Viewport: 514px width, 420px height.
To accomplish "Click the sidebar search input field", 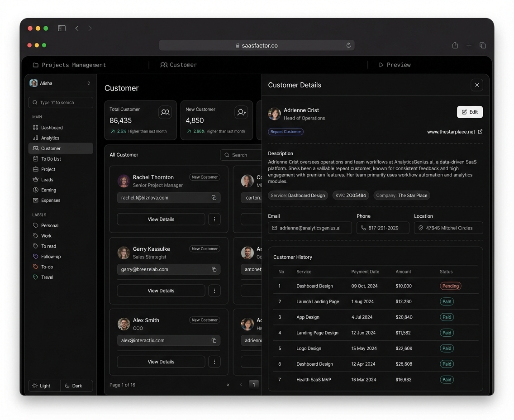I will click(x=61, y=103).
